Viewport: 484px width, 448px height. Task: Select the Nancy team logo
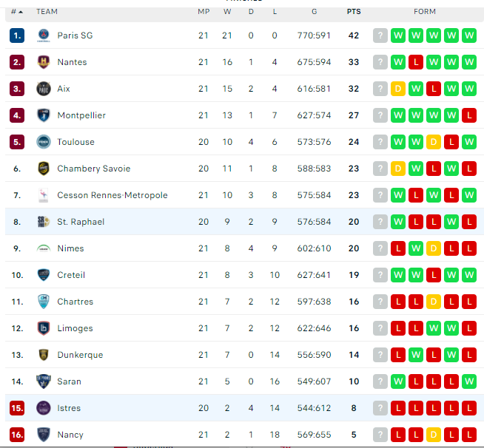43,435
